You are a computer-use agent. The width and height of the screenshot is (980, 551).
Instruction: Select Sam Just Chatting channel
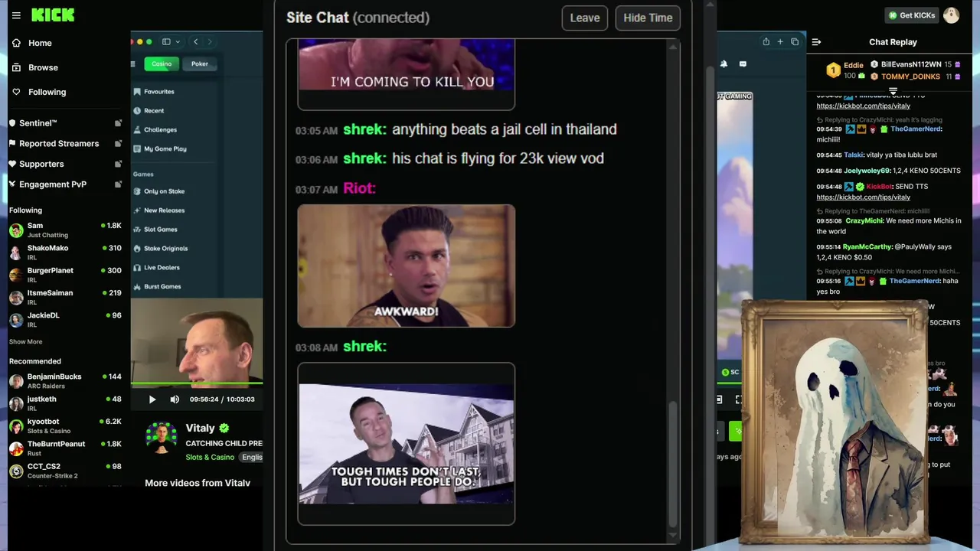(x=65, y=230)
